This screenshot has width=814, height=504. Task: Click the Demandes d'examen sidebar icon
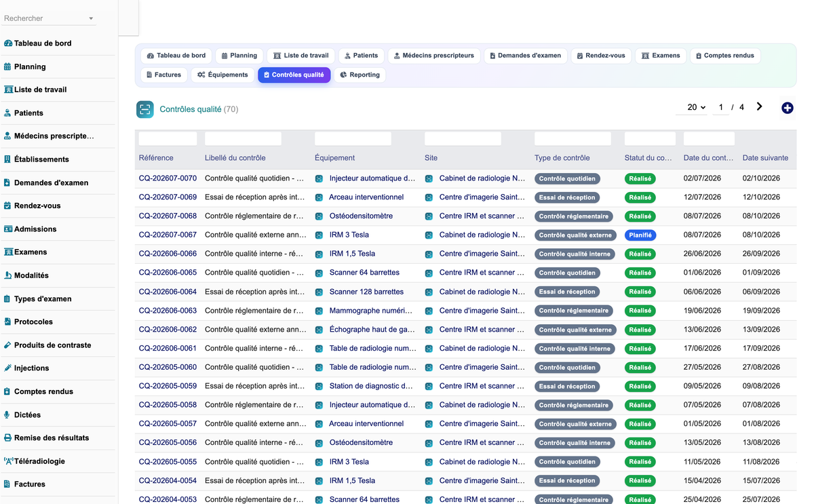(7, 182)
